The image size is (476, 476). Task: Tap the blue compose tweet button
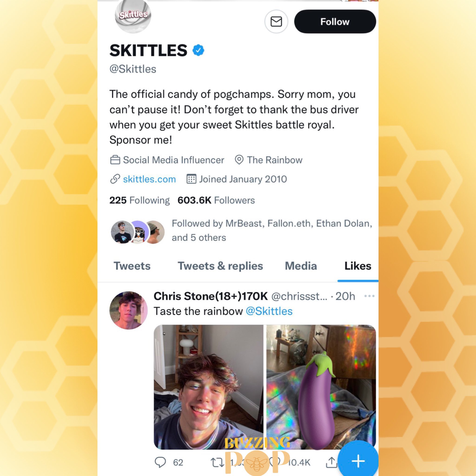[358, 461]
